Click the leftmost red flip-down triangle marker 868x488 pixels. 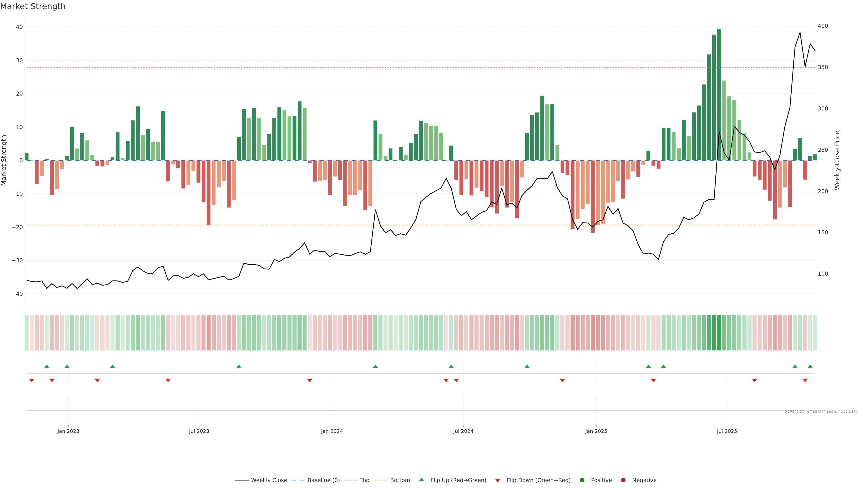pos(32,380)
